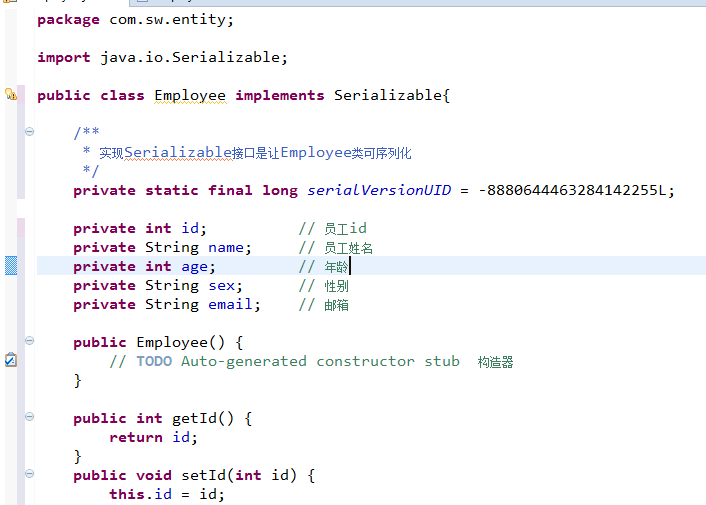Image resolution: width=706 pixels, height=505 pixels.
Task: Click the 'age;' field declaration
Action: click(199, 267)
